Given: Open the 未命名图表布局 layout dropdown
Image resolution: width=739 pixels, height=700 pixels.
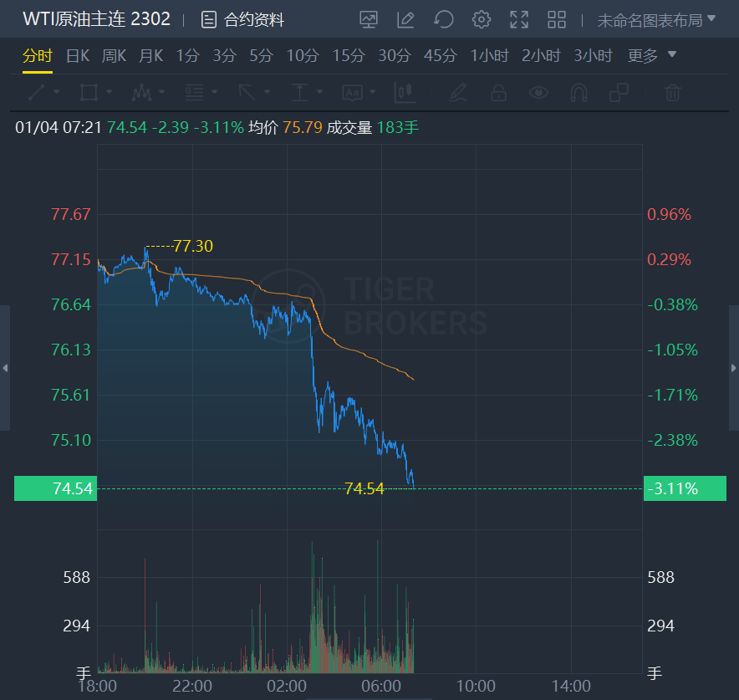Looking at the screenshot, I should (656, 19).
